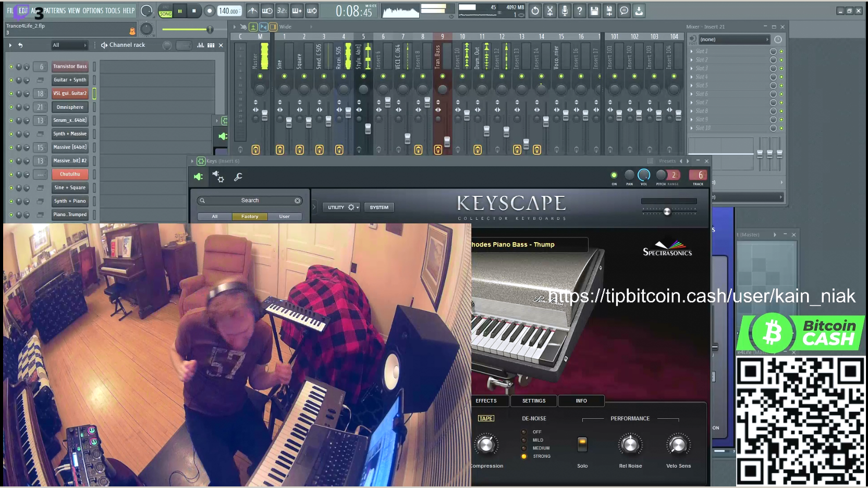Open the Keyscape UTILITY dropdown
The height and width of the screenshot is (488, 868).
[343, 207]
